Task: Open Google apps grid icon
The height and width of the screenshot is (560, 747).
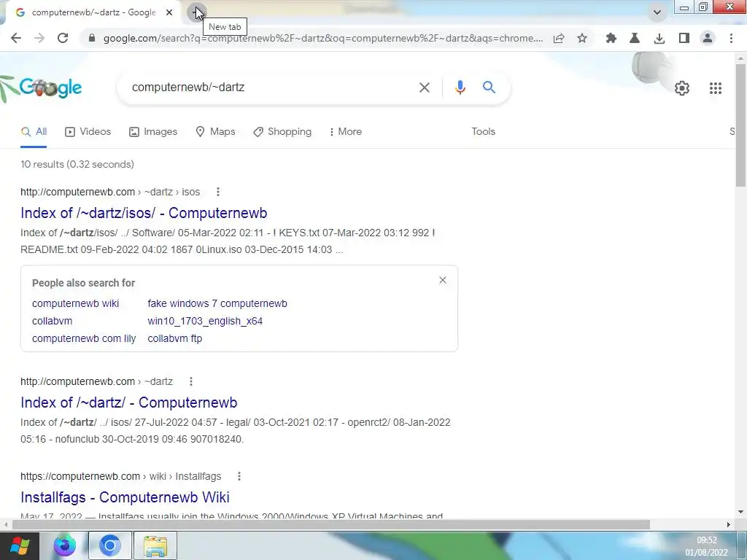Action: [715, 88]
